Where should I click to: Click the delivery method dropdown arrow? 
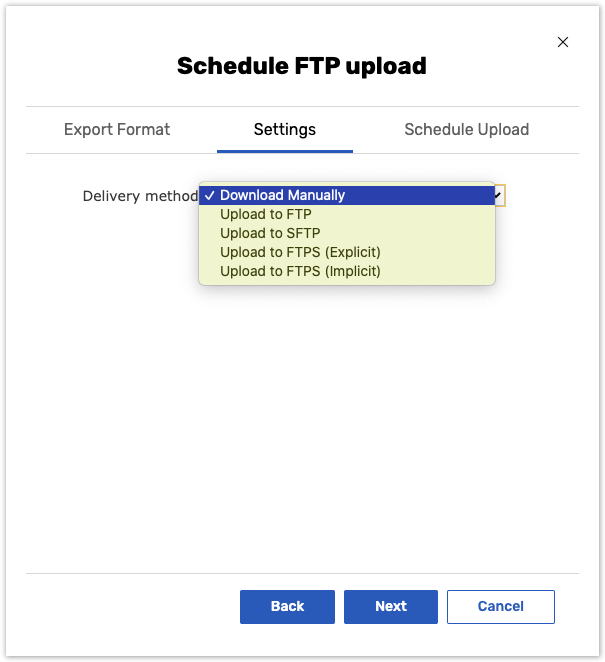coord(499,196)
